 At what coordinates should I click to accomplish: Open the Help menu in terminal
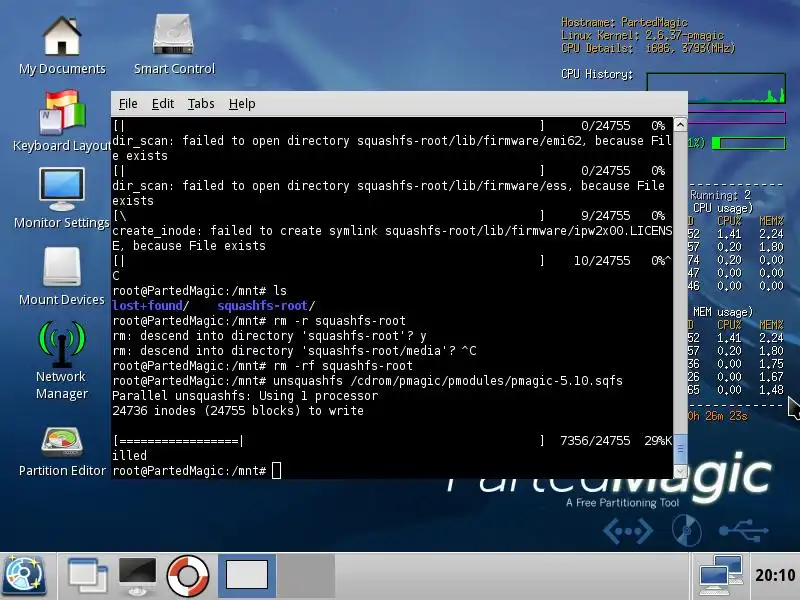point(242,104)
